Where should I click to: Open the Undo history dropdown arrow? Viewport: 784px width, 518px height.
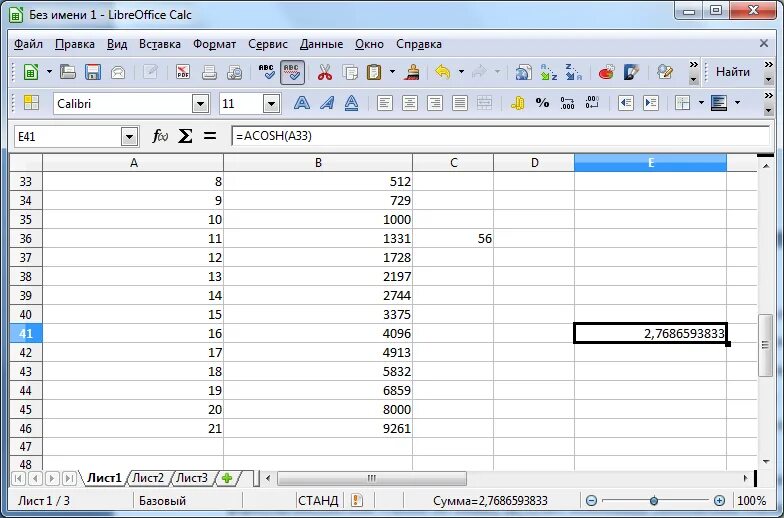coord(461,72)
